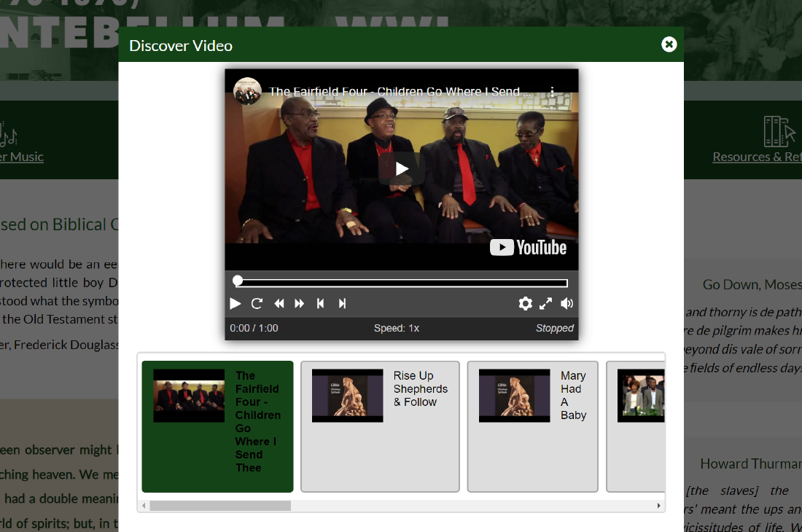Image resolution: width=802 pixels, height=532 pixels.
Task: Go to the previous track in playlist
Action: (x=320, y=304)
